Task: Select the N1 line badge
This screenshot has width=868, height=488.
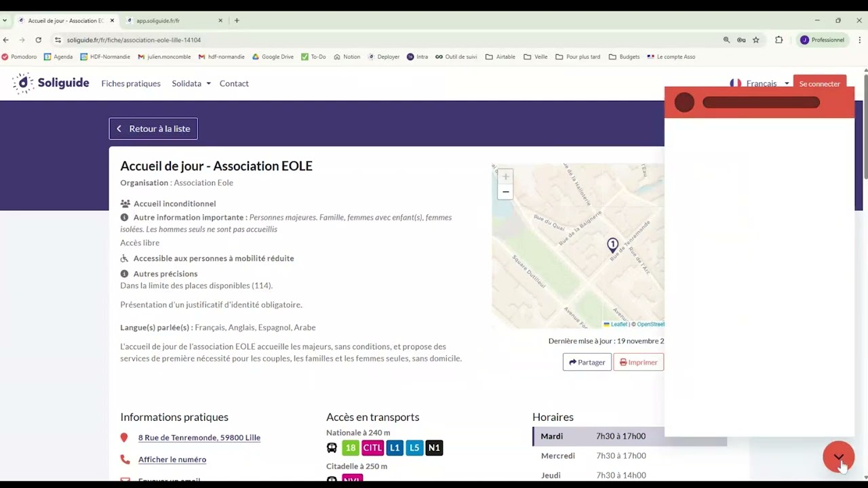Action: pos(434,447)
